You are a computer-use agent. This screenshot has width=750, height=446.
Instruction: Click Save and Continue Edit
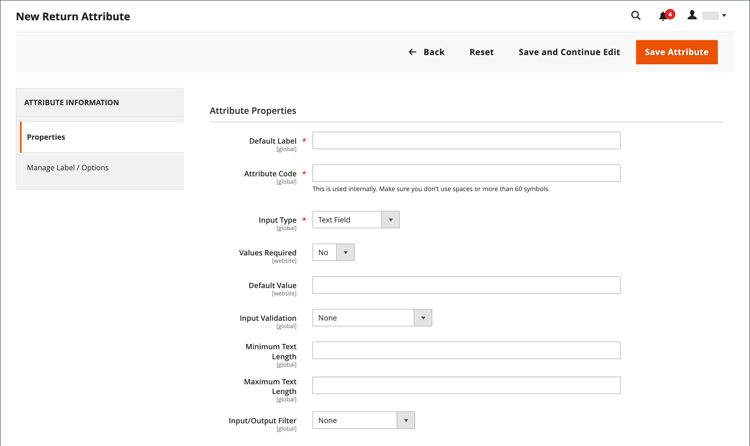(x=569, y=52)
